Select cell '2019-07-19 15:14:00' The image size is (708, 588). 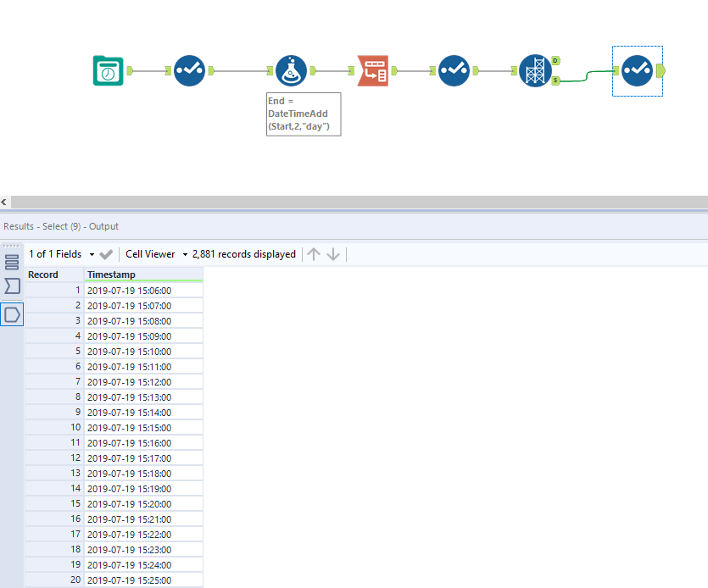143,413
